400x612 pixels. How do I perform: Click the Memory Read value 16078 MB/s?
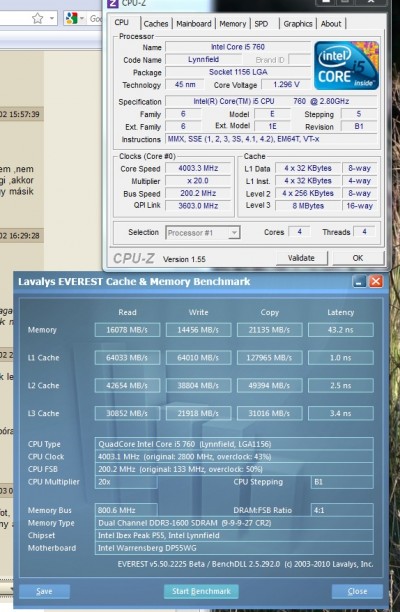tap(127, 330)
